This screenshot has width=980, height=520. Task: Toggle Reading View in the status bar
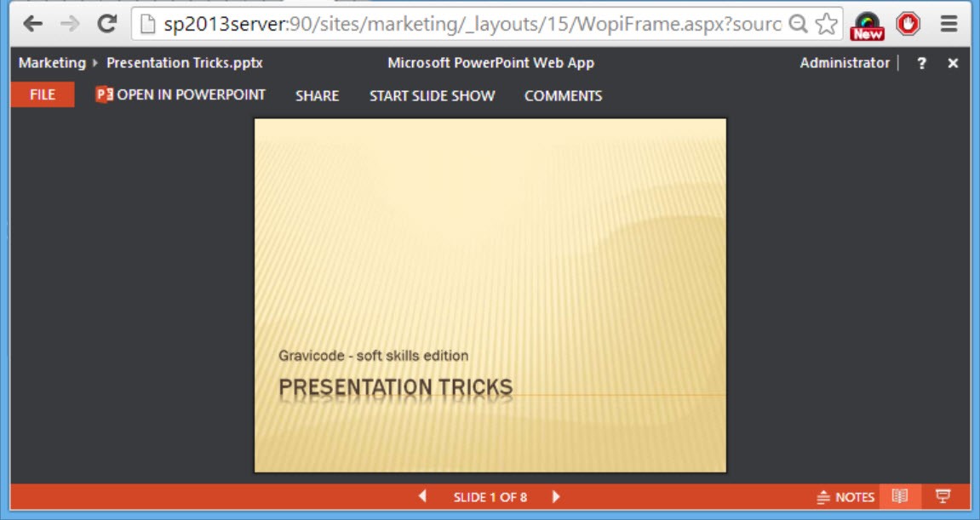click(x=900, y=496)
